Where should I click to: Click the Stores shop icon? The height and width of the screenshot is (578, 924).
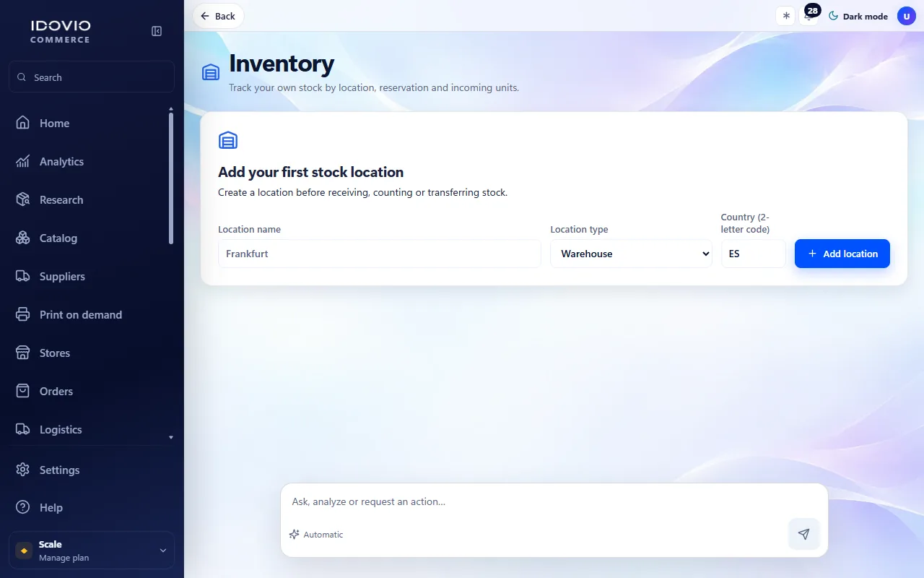point(23,353)
